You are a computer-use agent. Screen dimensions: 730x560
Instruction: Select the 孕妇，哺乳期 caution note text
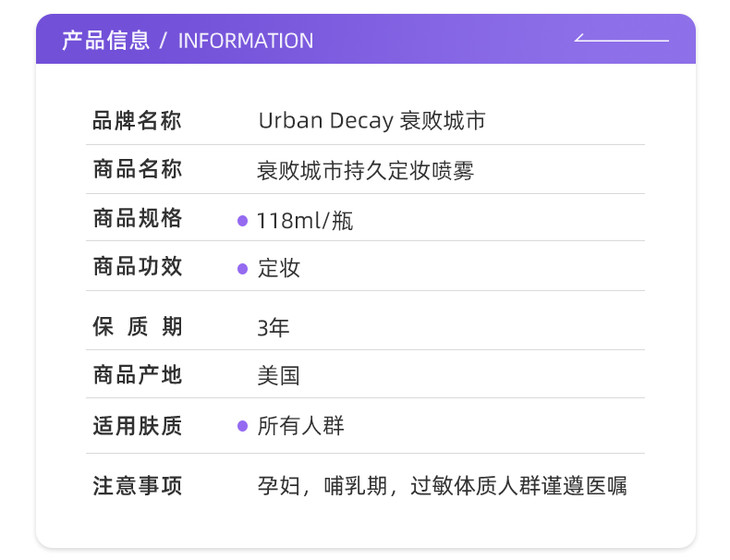[442, 487]
